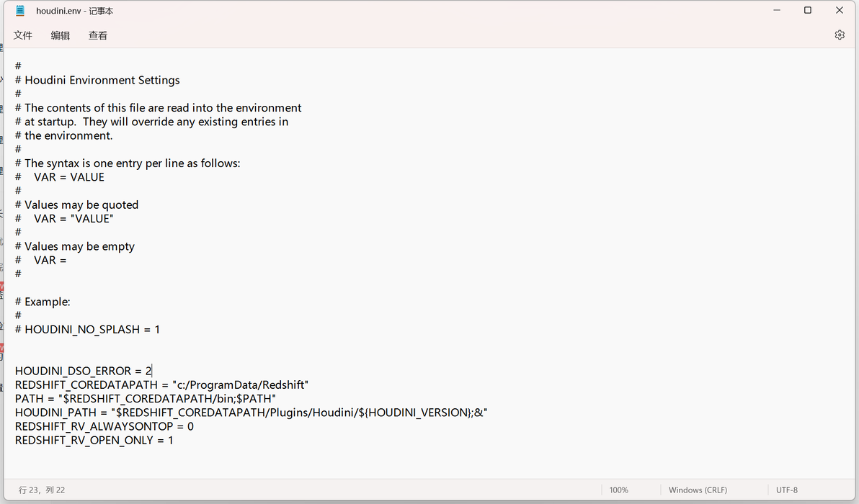Viewport: 859px width, 504px height.
Task: Click the 100% zoom level in status bar
Action: click(618, 490)
